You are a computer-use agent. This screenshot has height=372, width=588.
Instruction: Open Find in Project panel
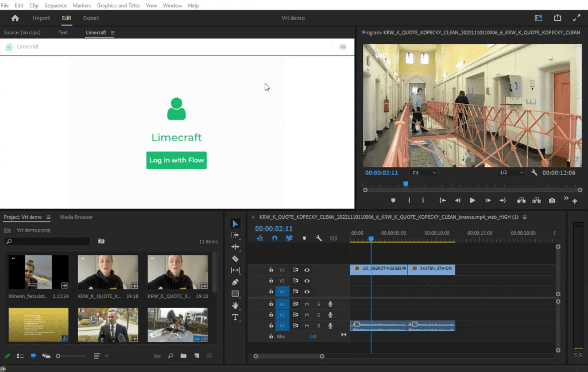[x=171, y=356]
